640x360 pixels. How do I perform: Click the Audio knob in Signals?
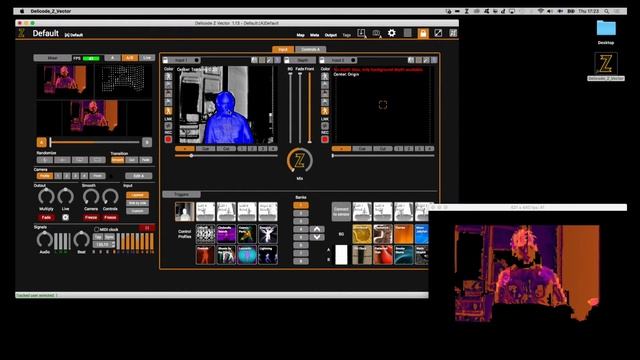click(44, 240)
